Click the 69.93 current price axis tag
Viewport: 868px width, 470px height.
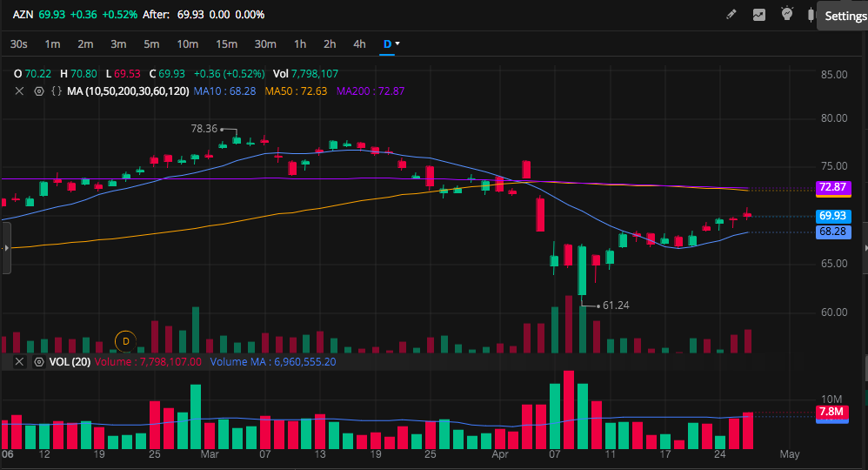[833, 216]
